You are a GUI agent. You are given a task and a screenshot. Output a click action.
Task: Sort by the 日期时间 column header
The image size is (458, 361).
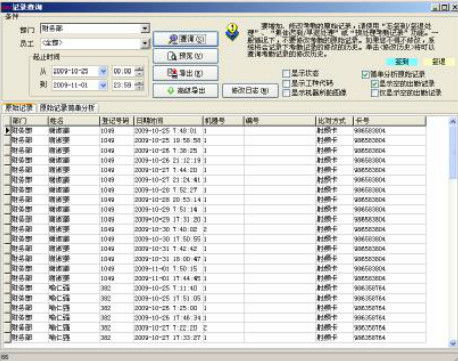[x=168, y=121]
